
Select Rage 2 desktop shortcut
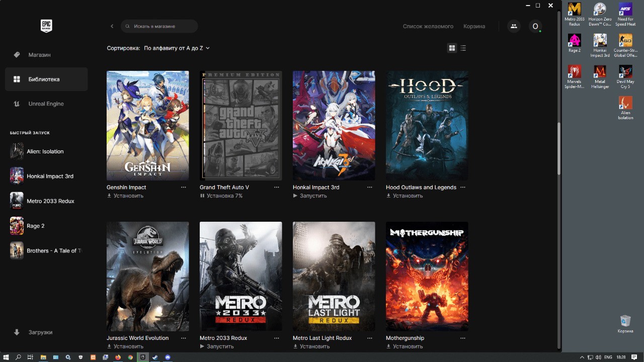(x=575, y=43)
